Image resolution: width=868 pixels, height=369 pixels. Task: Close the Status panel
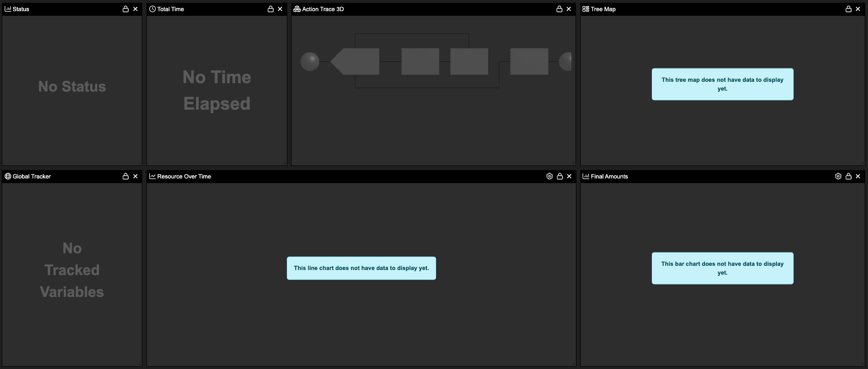(x=135, y=9)
